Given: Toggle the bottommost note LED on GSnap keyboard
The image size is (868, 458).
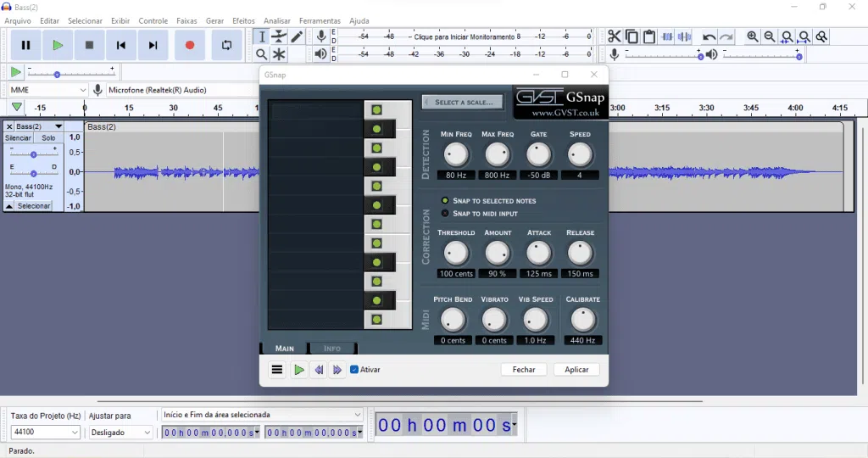Looking at the screenshot, I should [376, 320].
